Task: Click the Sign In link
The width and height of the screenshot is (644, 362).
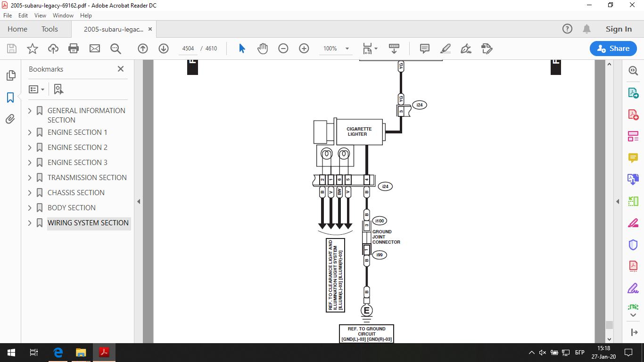Action: pyautogui.click(x=619, y=29)
